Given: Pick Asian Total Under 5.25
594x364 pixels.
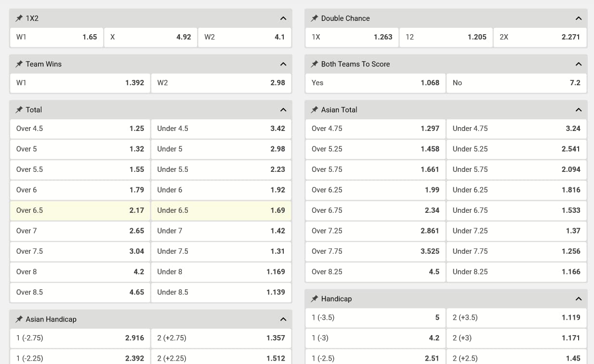Looking at the screenshot, I should click(516, 149).
